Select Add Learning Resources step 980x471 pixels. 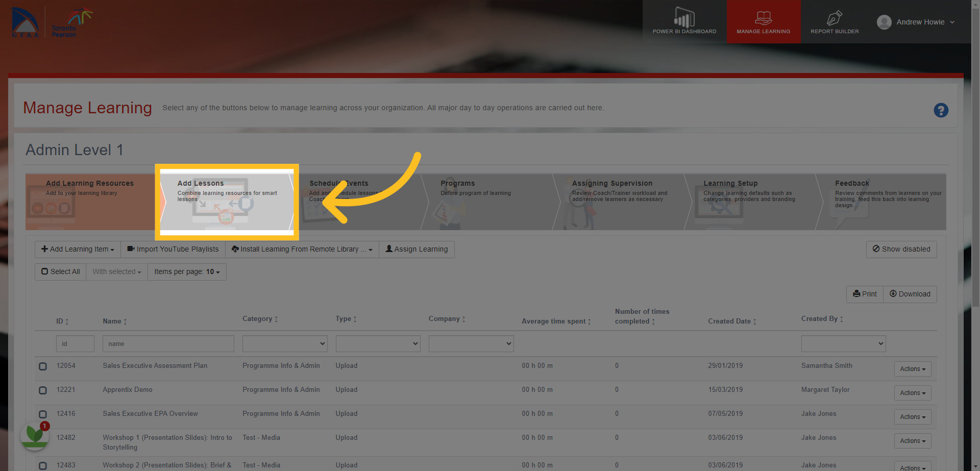[92, 202]
